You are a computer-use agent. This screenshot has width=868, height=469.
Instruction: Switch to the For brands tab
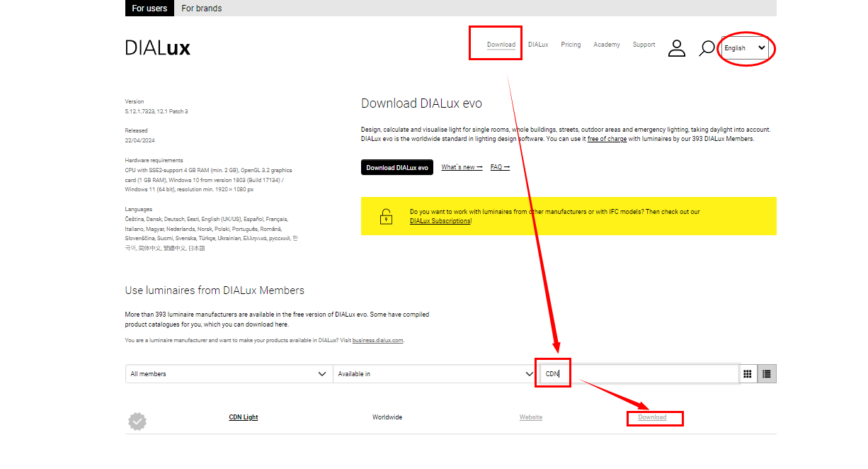(201, 9)
